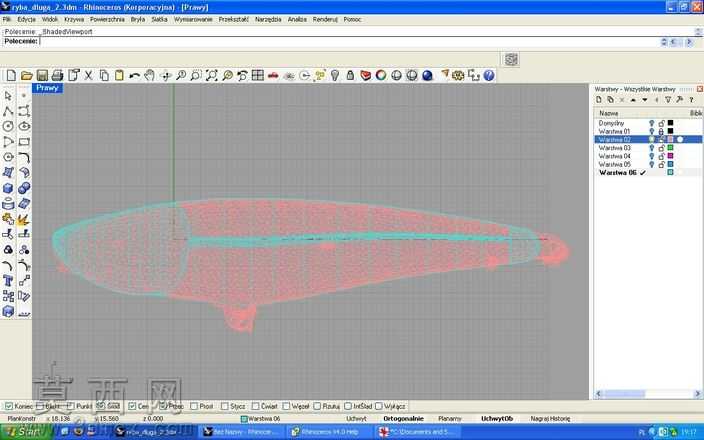This screenshot has height=440, width=704.
Task: Click Uchwyt in status bar
Action: click(x=356, y=418)
